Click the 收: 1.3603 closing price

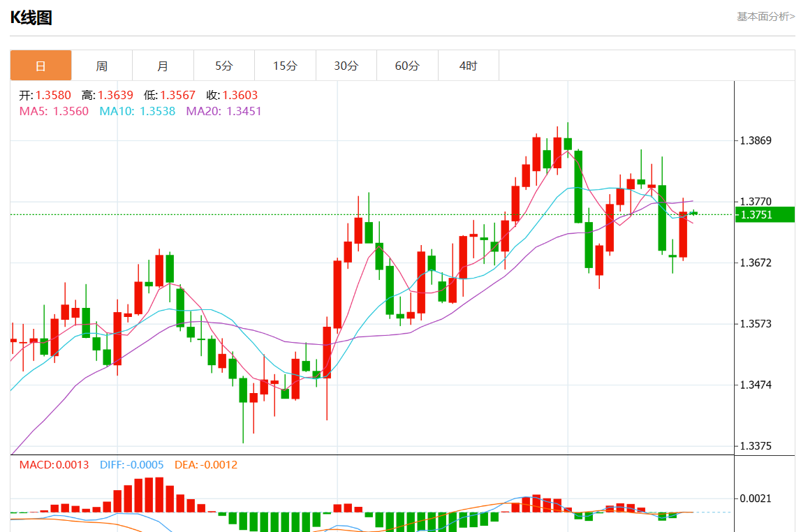232,95
